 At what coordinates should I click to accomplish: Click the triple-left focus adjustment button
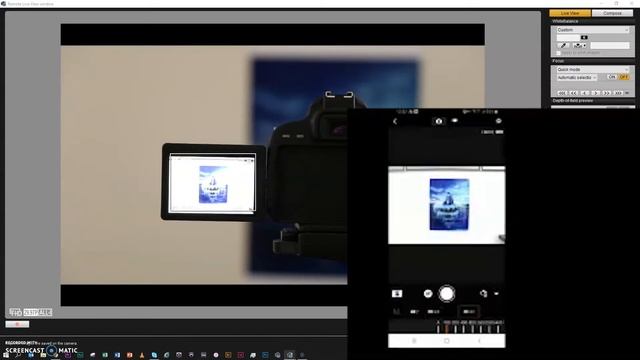coord(562,93)
